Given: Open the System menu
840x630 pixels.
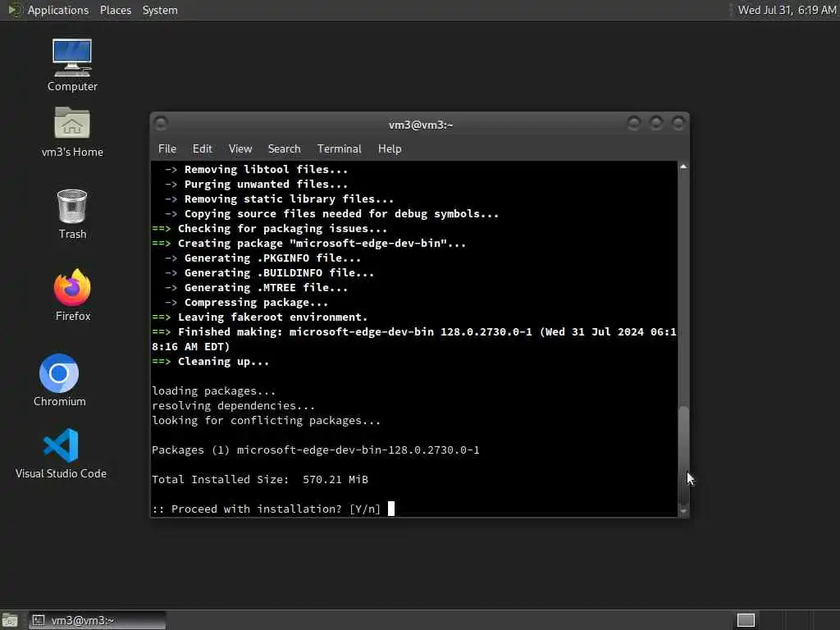Looking at the screenshot, I should [x=160, y=10].
